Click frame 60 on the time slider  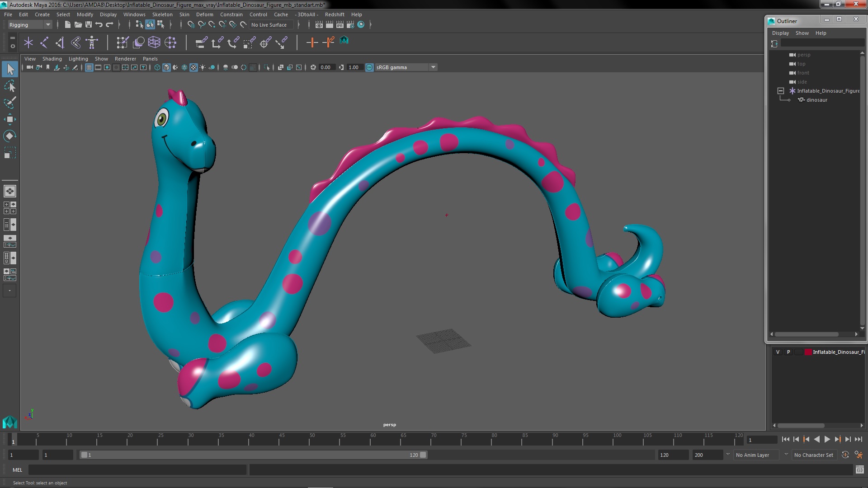tap(373, 439)
